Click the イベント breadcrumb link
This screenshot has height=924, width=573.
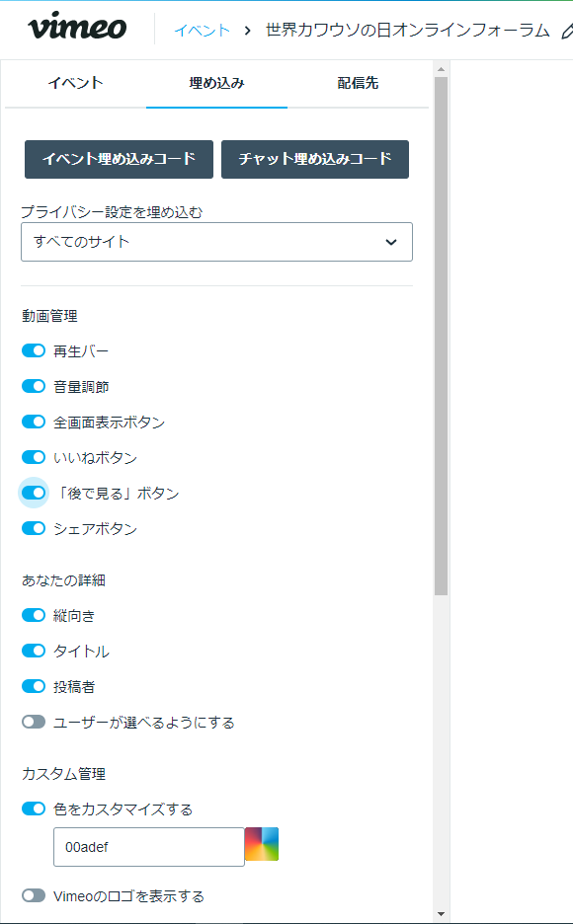click(202, 30)
